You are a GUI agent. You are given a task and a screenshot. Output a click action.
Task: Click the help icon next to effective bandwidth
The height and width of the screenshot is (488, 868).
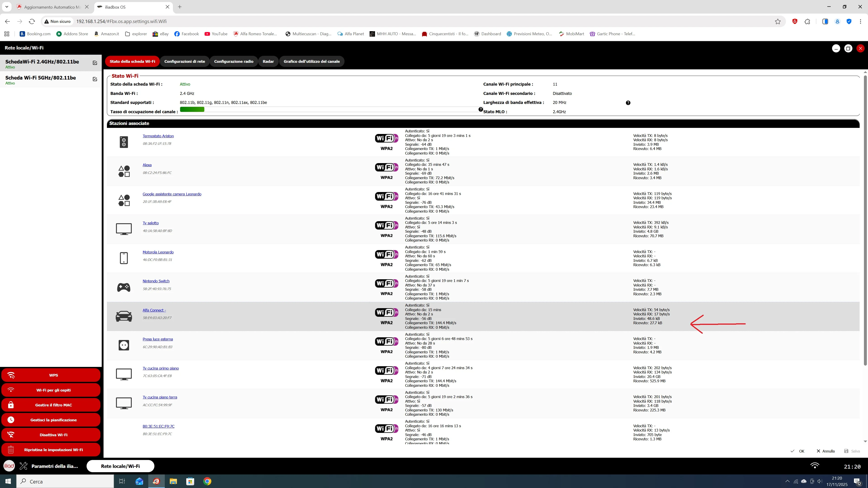coord(628,103)
